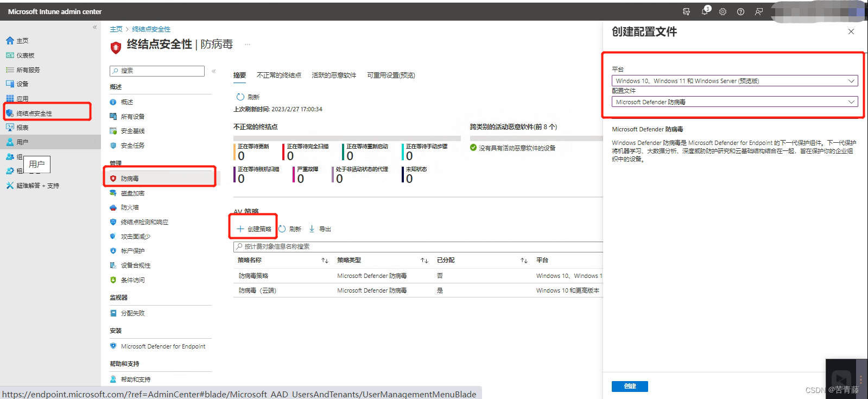The width and height of the screenshot is (868, 399).
Task: Click the 严重故障 count tile
Action: coord(306,175)
